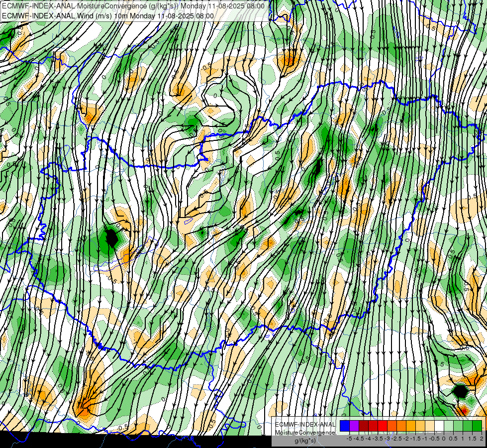Viewport: 487px width, 448px height.
Task: Select the legend scale's -0.5 tick label
Action: pyautogui.click(x=434, y=439)
